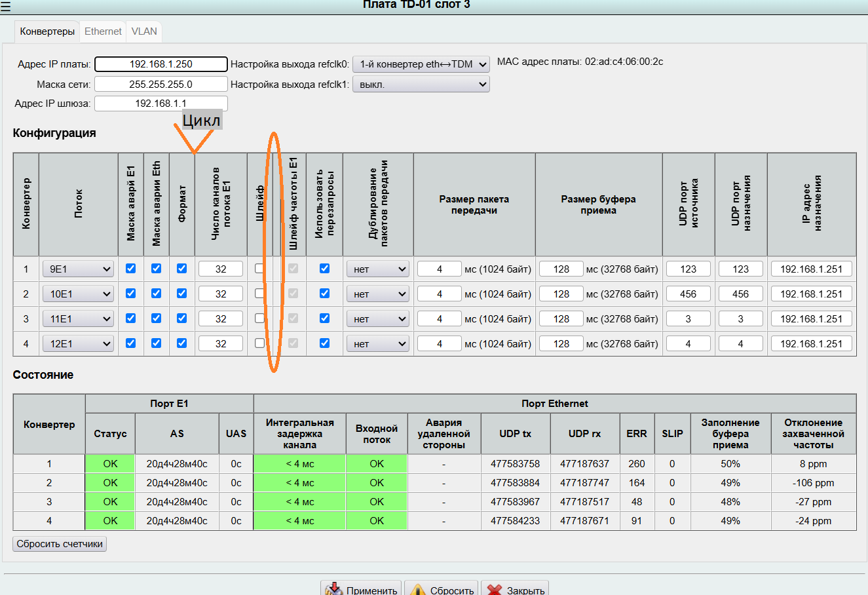Open the VLAN tab

pyautogui.click(x=144, y=31)
